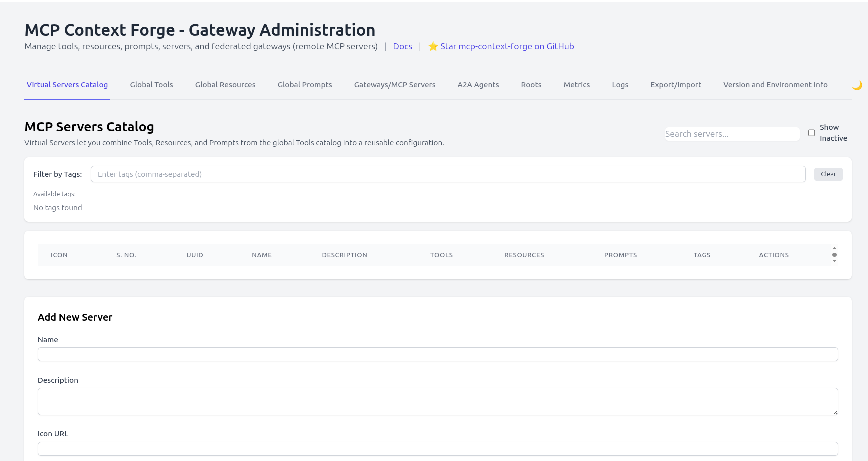The width and height of the screenshot is (868, 461).
Task: Click the MCP Servers Catalog heading
Action: 89,127
